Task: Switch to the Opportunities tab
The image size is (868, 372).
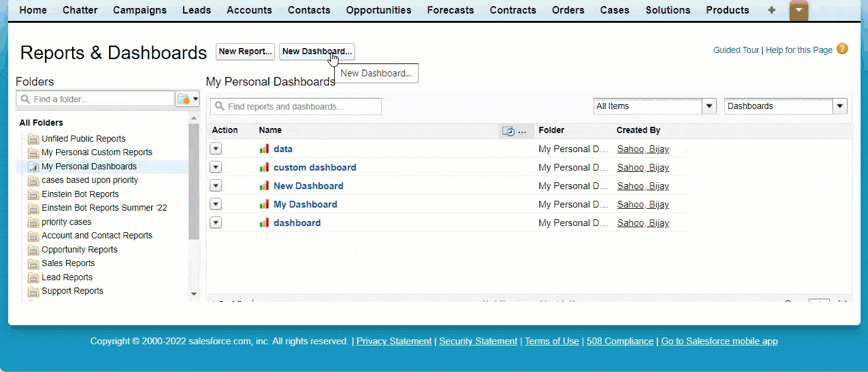Action: 378,10
